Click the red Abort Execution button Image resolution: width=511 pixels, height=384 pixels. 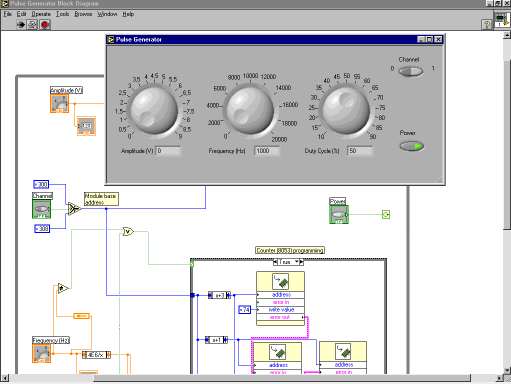click(x=45, y=25)
